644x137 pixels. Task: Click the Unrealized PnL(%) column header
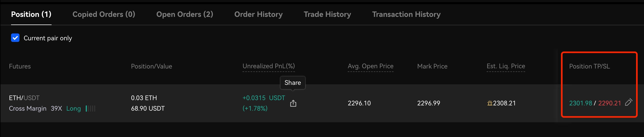269,66
